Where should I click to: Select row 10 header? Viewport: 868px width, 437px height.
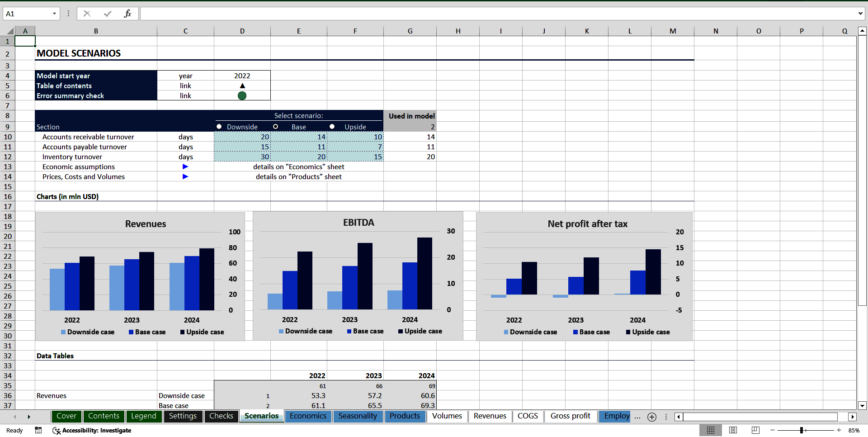(x=8, y=137)
